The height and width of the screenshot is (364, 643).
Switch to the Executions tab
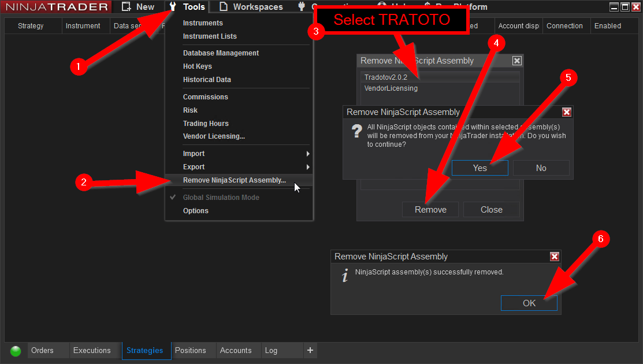(92, 350)
